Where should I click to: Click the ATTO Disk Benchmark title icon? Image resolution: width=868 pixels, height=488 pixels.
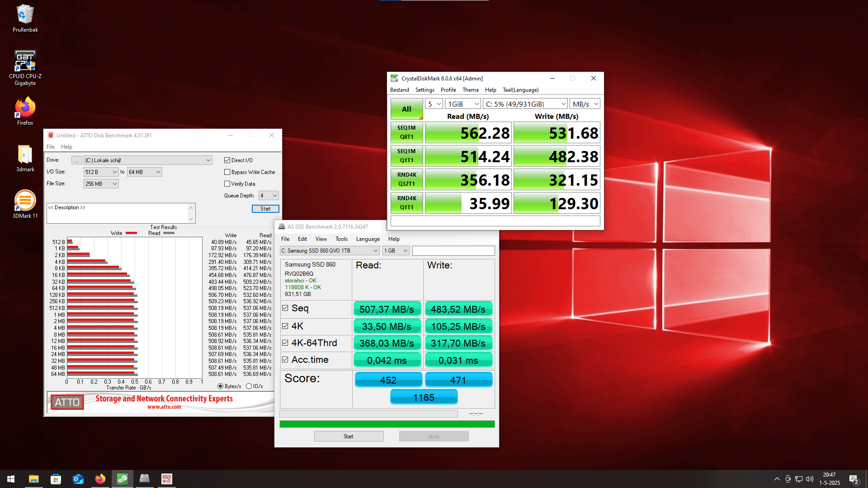[x=51, y=135]
